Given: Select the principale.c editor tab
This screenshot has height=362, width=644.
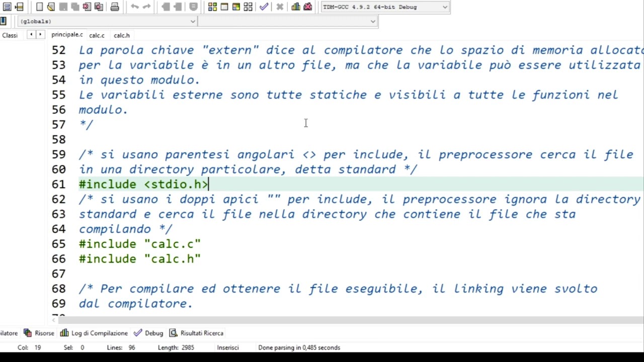Looking at the screenshot, I should click(67, 35).
